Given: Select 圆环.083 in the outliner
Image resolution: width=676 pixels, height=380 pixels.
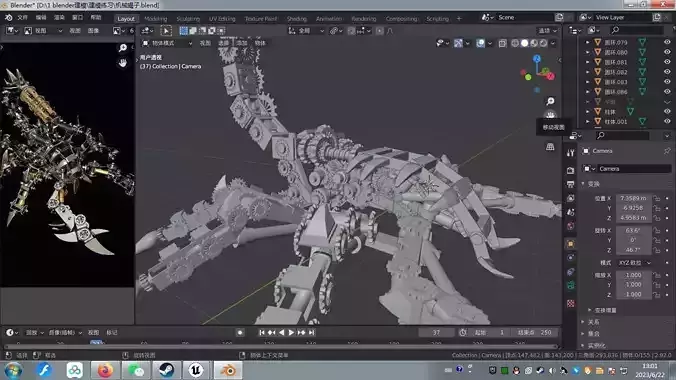Looking at the screenshot, I should [616, 82].
